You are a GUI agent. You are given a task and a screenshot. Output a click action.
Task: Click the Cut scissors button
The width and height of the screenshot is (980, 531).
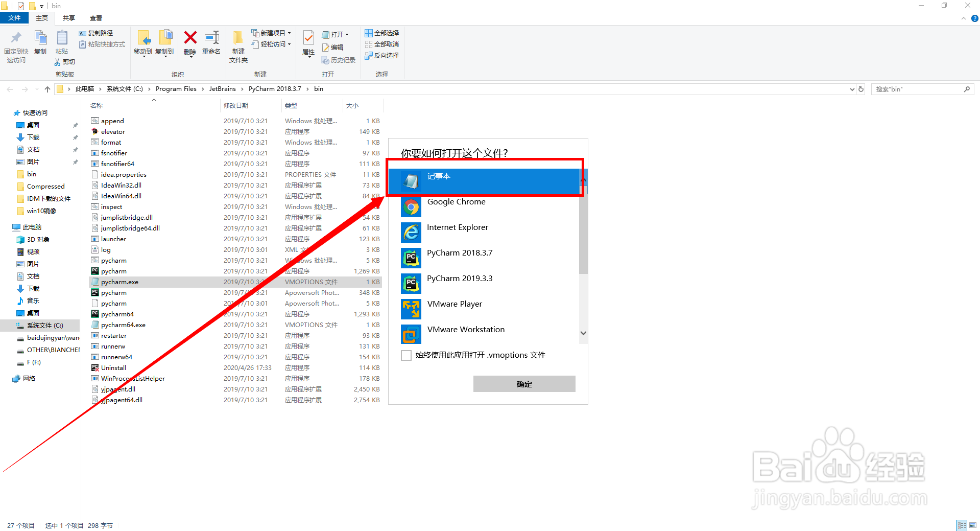pyautogui.click(x=65, y=62)
